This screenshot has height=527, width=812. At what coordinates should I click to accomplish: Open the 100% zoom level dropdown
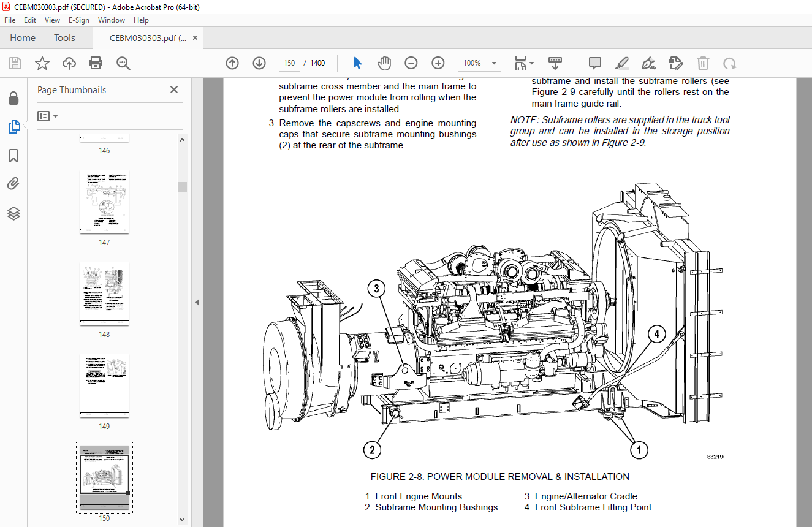[x=479, y=63]
